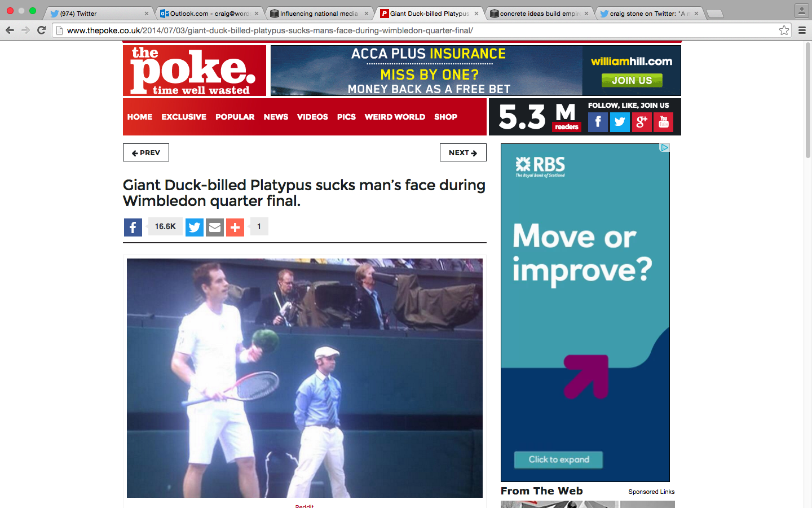Image resolution: width=812 pixels, height=508 pixels.
Task: Click the share counter showing 1
Action: coord(259,226)
